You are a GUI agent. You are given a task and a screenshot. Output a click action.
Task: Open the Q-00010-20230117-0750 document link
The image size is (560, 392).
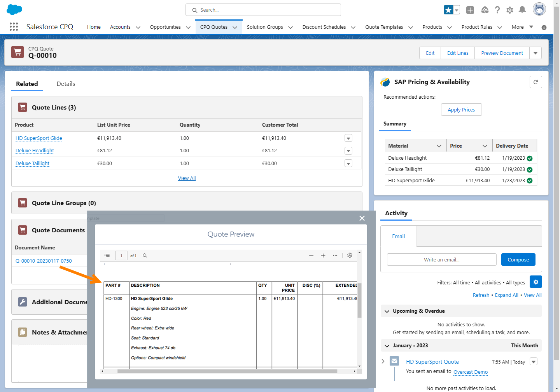pyautogui.click(x=44, y=261)
